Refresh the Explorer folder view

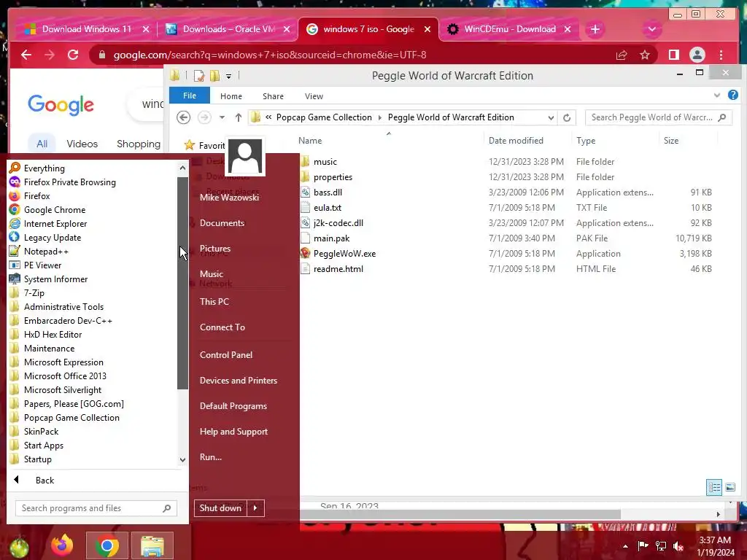click(566, 117)
